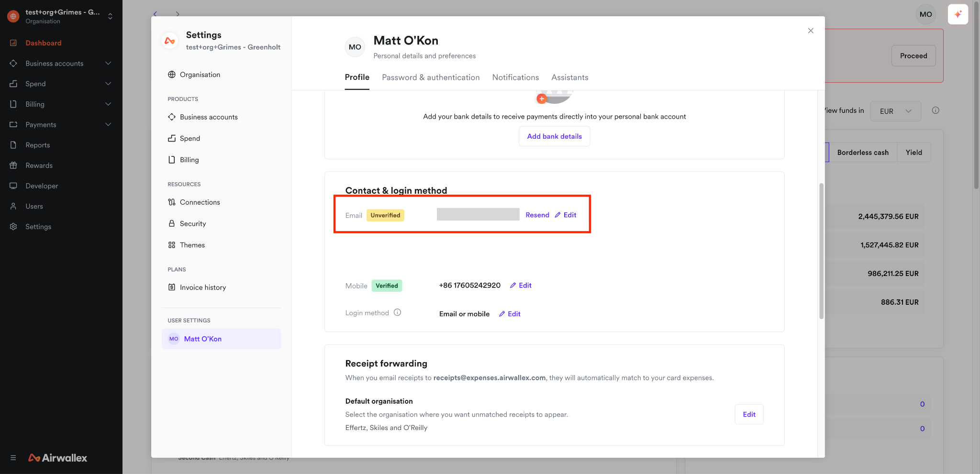Switch to the Profile tab

357,77
